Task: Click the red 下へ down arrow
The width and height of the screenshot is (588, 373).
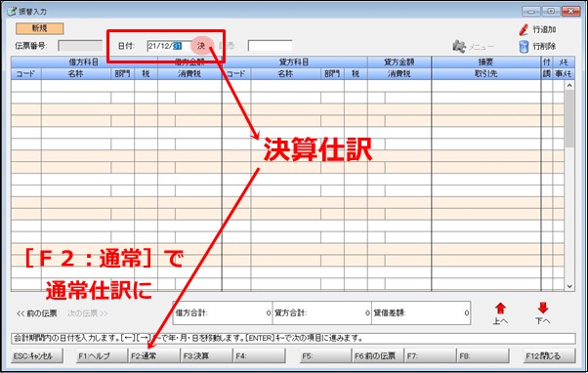Action: 543,309
